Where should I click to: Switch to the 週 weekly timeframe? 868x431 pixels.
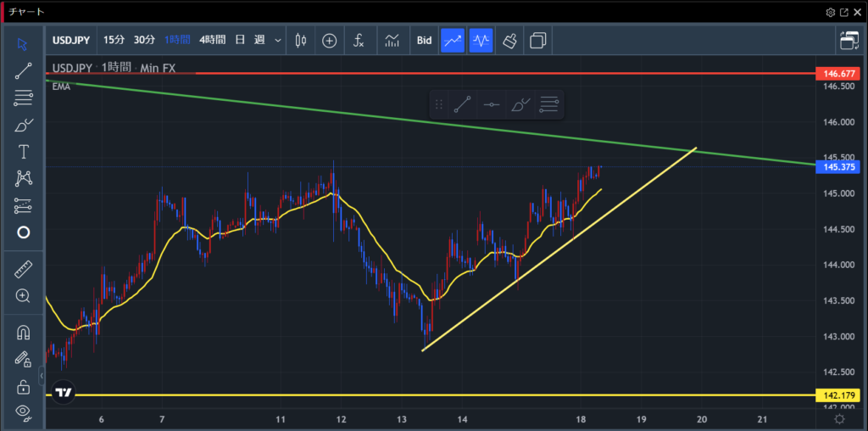tap(259, 40)
